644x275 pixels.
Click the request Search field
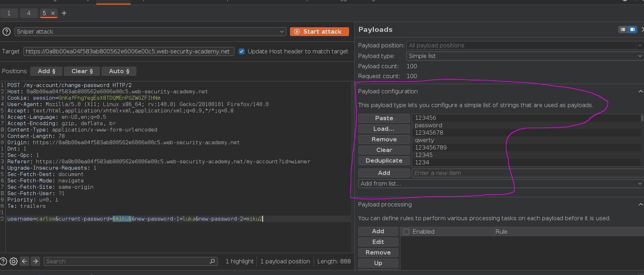point(131,261)
